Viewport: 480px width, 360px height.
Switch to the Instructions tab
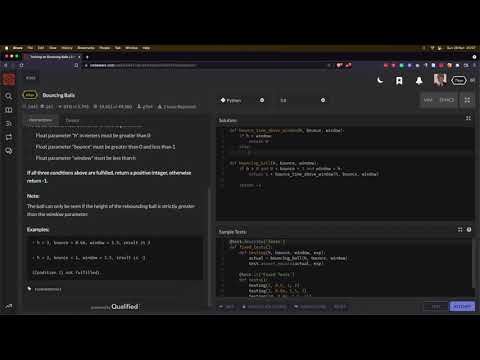[x=40, y=120]
